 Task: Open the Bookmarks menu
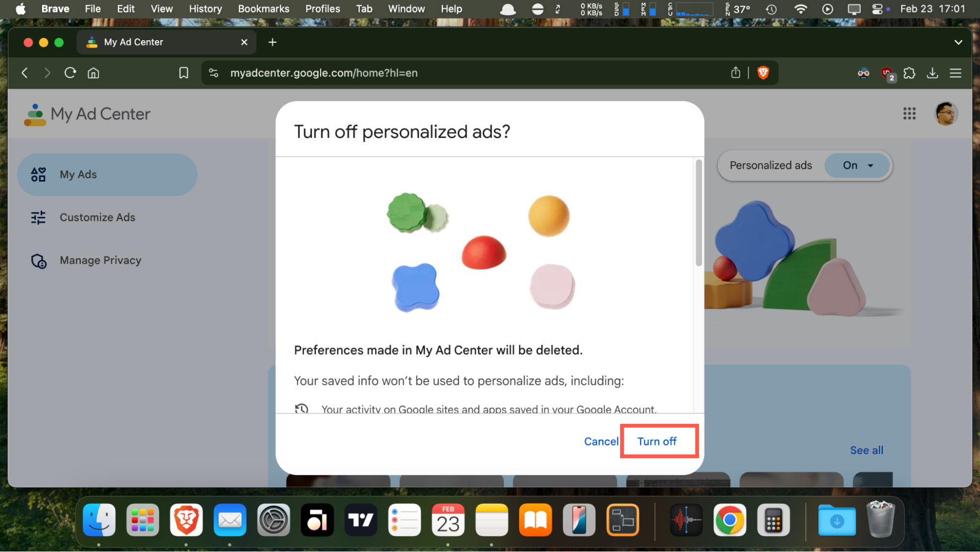click(x=264, y=9)
